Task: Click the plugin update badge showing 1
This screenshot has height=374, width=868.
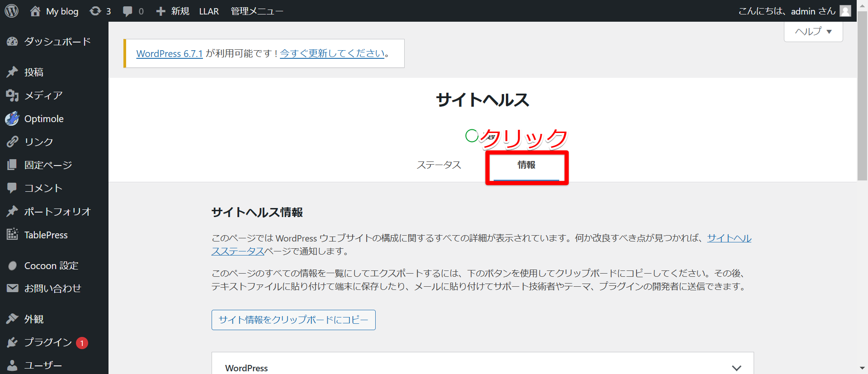Action: pos(82,343)
